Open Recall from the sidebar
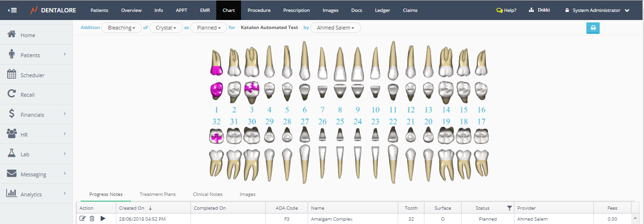 coord(27,95)
